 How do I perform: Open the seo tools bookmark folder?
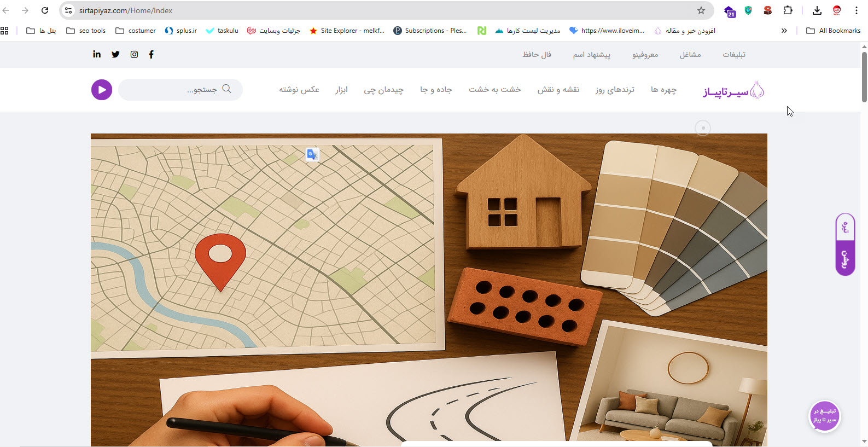click(x=86, y=31)
